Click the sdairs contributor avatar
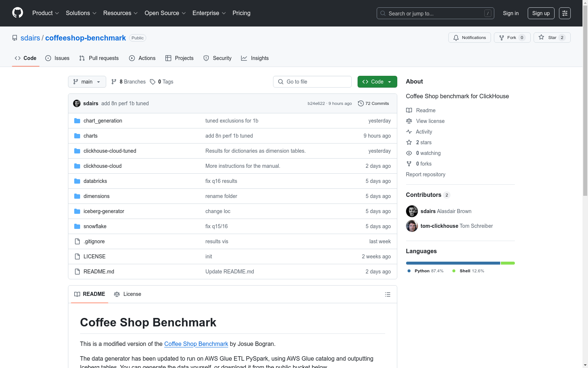This screenshot has width=588, height=368. (x=412, y=211)
